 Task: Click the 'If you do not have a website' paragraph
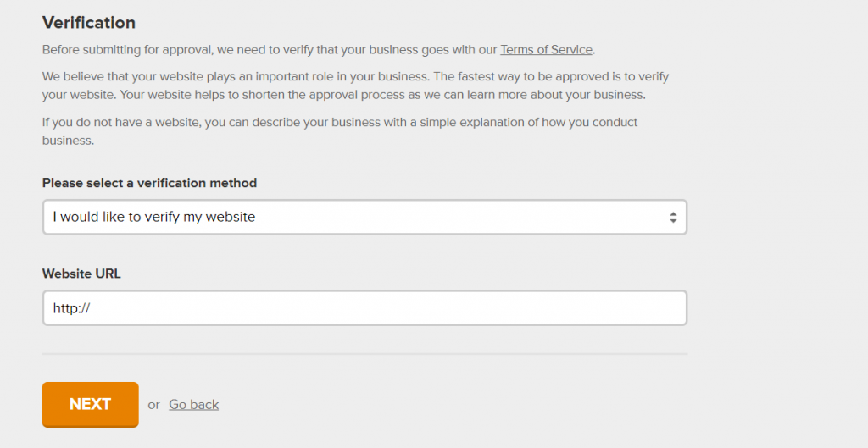pyautogui.click(x=340, y=131)
